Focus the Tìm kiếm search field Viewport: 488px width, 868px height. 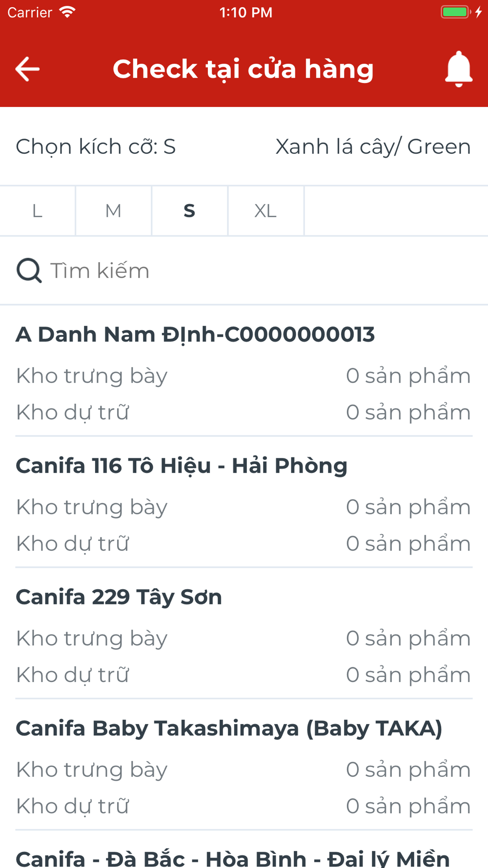point(244,270)
